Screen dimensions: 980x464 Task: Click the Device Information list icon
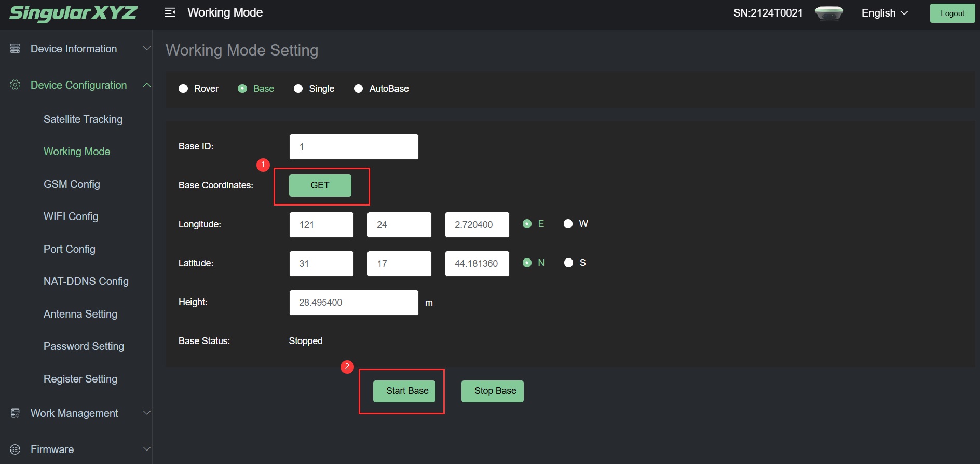click(15, 48)
